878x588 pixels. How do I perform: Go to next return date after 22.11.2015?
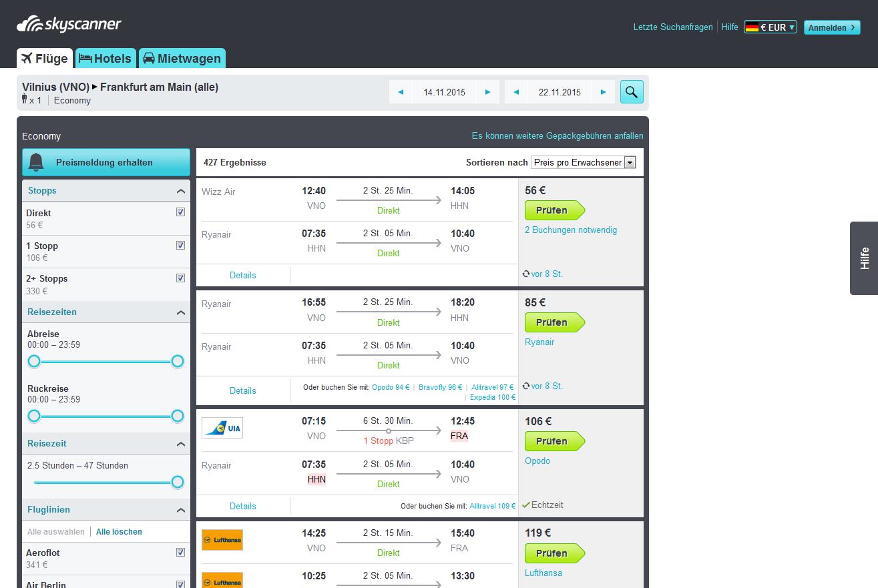604,92
